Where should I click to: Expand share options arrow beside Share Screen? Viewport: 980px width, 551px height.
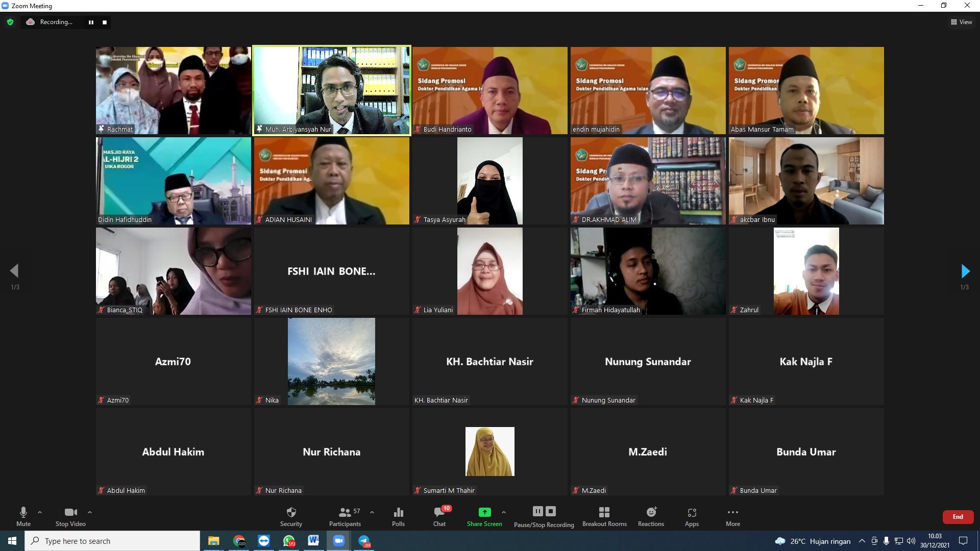(x=504, y=512)
